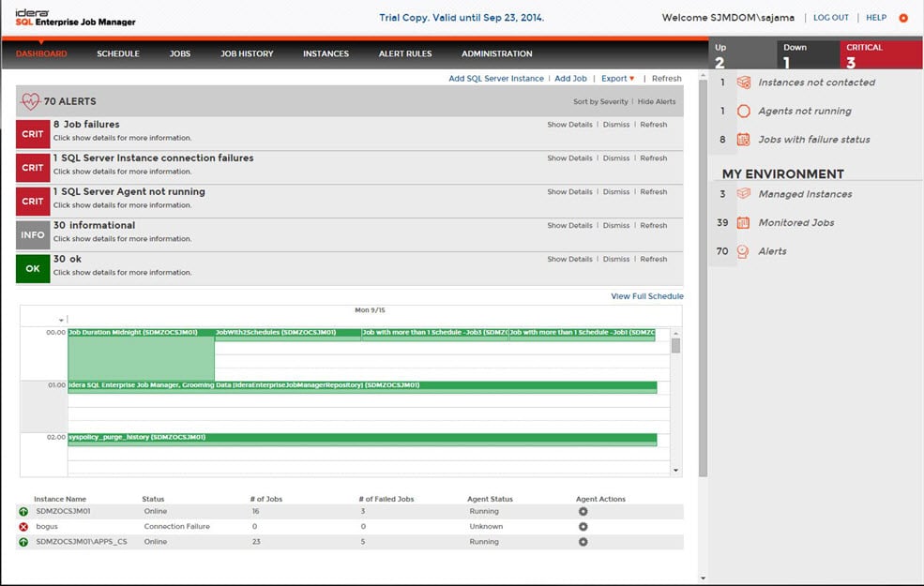Open the View Full Schedule link
Screen dimensions: 924x586
[646, 296]
